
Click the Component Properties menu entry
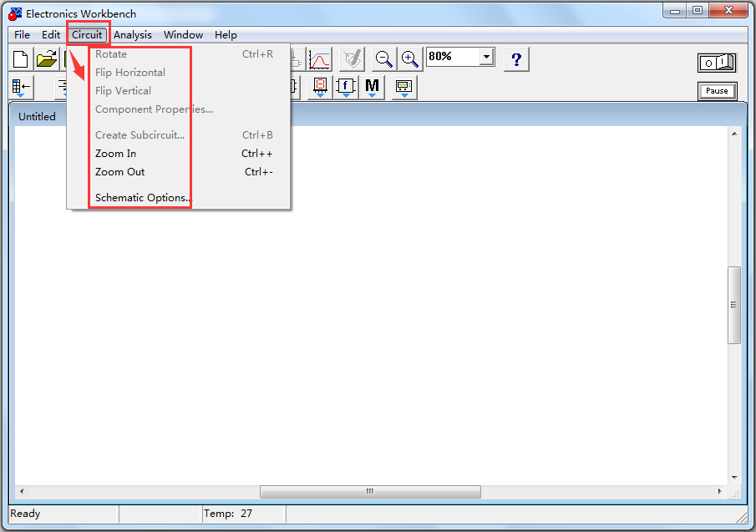tap(179, 109)
